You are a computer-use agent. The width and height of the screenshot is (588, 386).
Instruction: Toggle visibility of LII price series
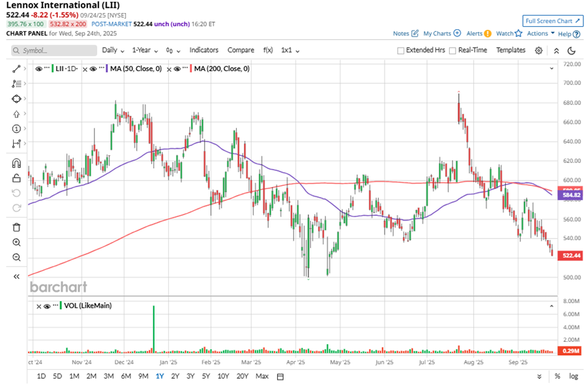click(38, 68)
